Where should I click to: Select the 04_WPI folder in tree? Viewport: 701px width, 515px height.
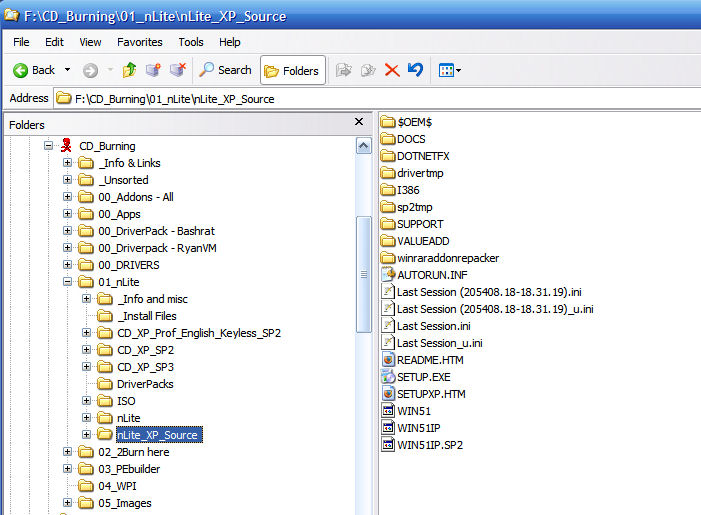(118, 486)
